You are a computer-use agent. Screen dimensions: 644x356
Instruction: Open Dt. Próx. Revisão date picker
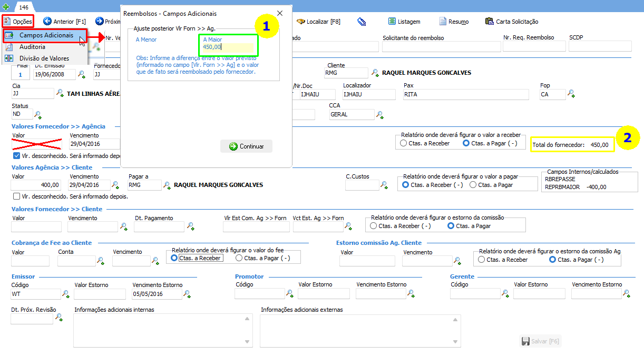[x=58, y=318]
